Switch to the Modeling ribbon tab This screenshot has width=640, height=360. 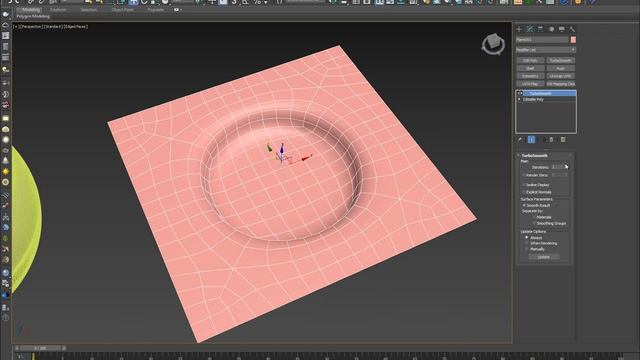(x=31, y=10)
